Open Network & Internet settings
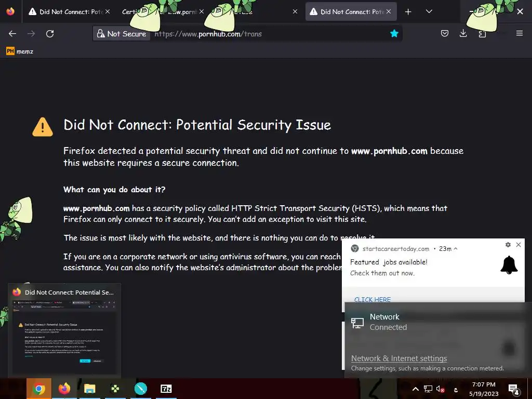The height and width of the screenshot is (399, 532). tap(399, 358)
